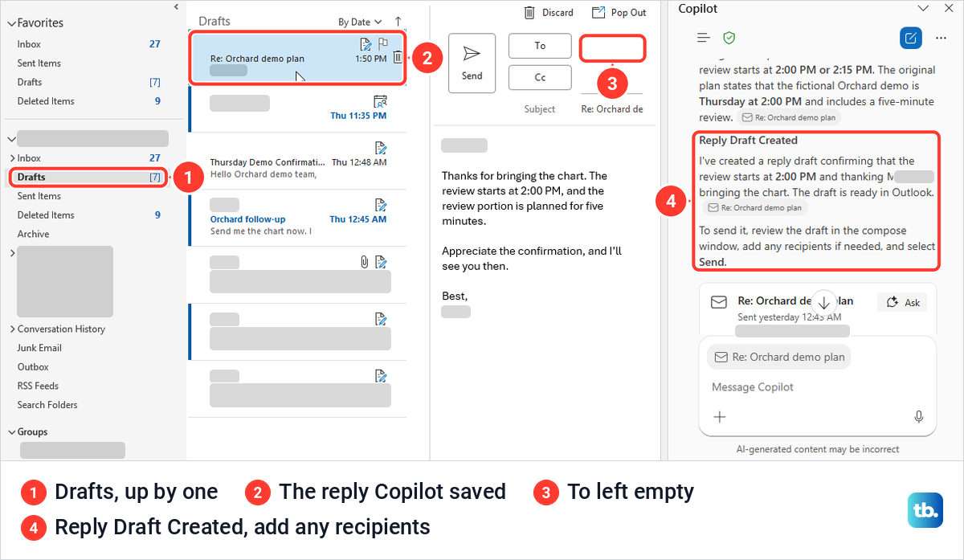The width and height of the screenshot is (964, 560).
Task: Click the plus add content icon
Action: pos(720,417)
